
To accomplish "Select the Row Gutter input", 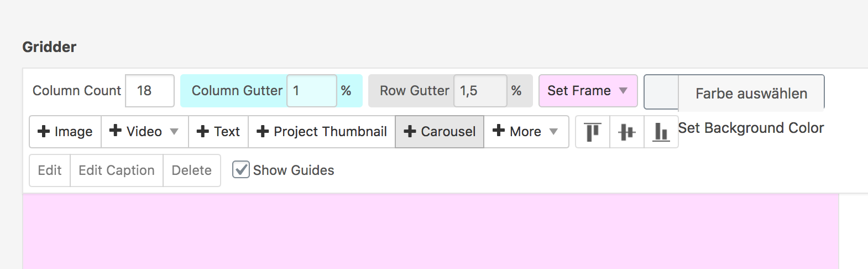I will pyautogui.click(x=479, y=91).
